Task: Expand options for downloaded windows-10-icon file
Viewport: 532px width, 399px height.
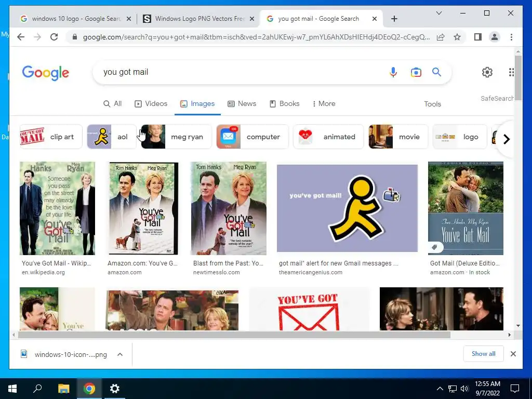Action: (x=120, y=354)
